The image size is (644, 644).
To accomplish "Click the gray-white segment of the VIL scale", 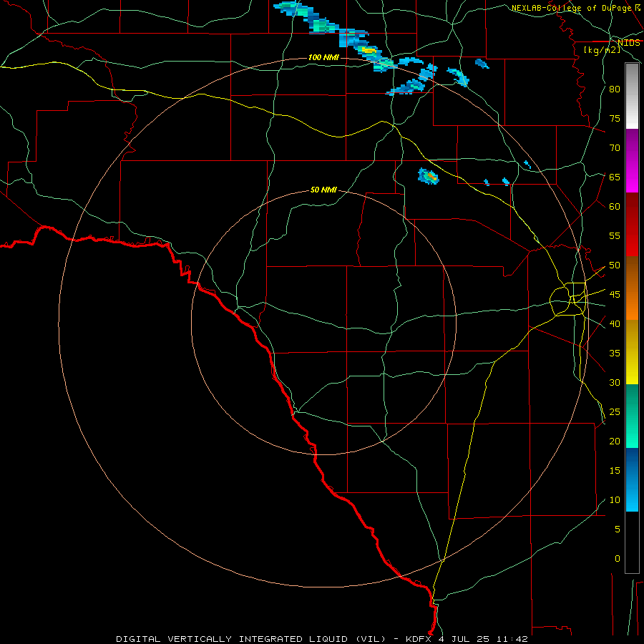I will 632,96.
